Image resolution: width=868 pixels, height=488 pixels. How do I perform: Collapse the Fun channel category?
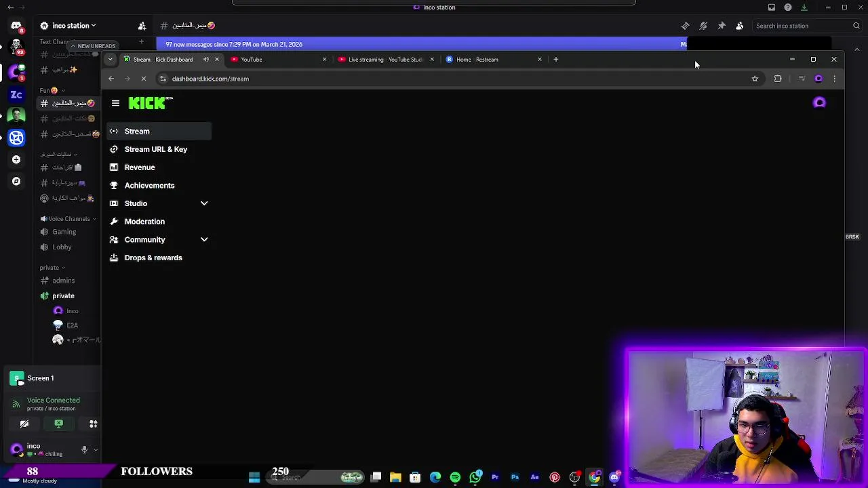point(52,90)
